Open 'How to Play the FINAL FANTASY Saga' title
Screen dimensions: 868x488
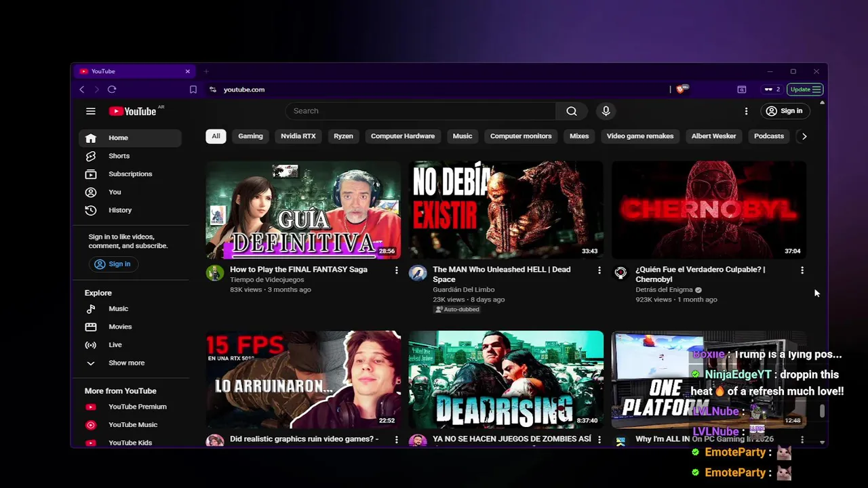(x=298, y=270)
